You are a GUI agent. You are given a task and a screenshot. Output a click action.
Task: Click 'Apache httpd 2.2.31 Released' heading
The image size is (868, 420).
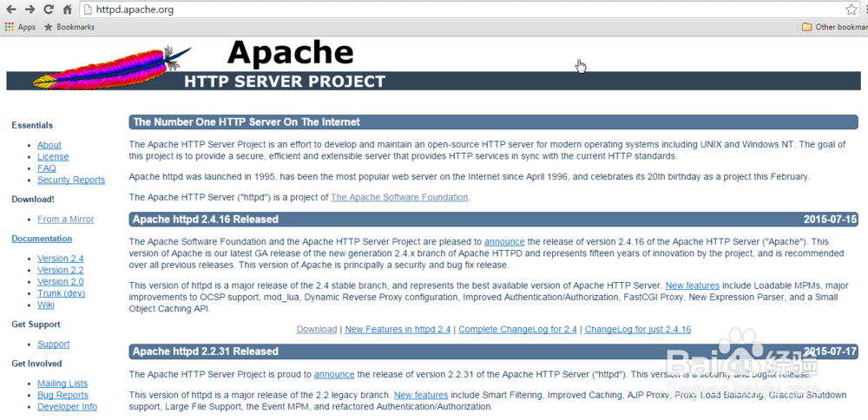coord(206,351)
